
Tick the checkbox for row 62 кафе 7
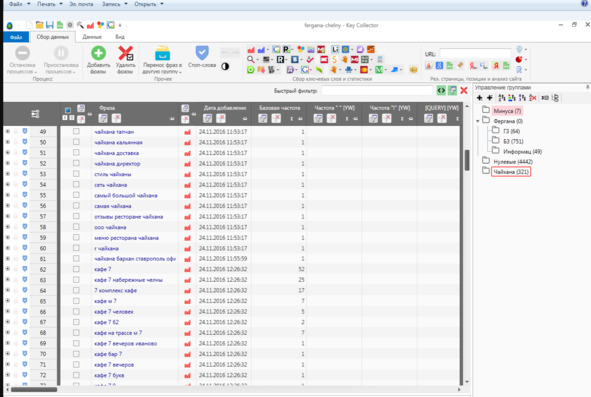[76, 269]
